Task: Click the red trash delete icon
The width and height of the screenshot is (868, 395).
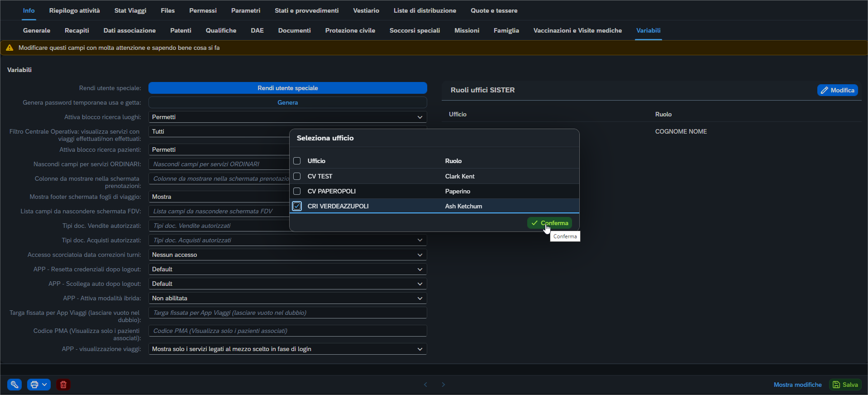Action: click(63, 385)
